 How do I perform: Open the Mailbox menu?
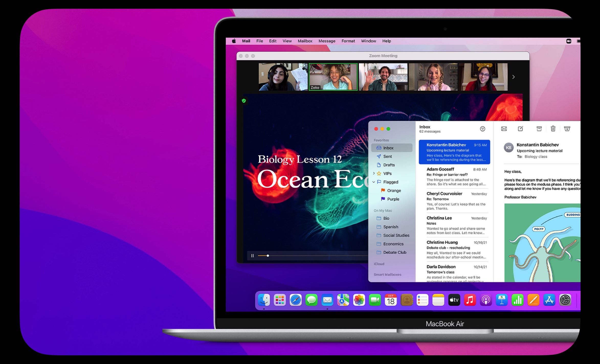pyautogui.click(x=305, y=41)
